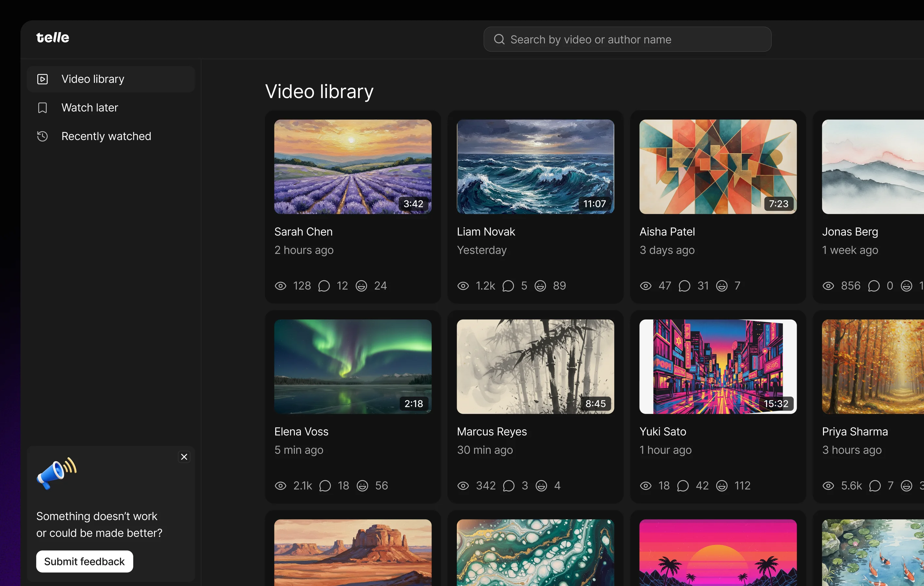Click the reactions smiley on Yuki Sato's card
This screenshot has height=586, width=924.
click(x=722, y=486)
